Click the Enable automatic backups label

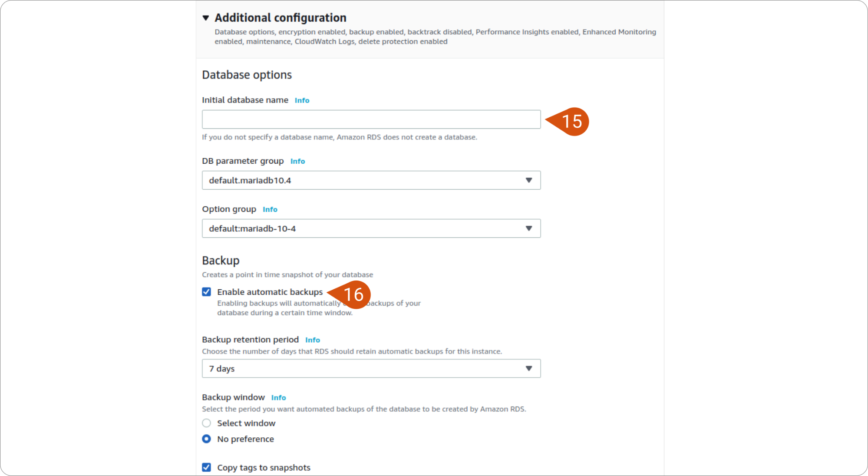tap(270, 292)
